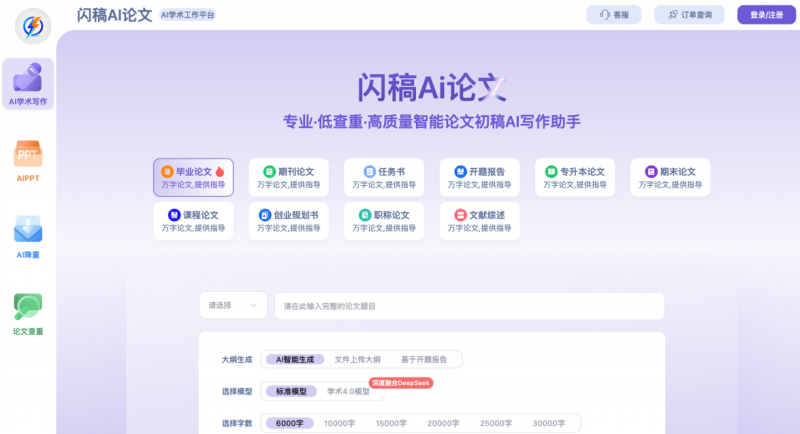The width and height of the screenshot is (800, 434).
Task: Click the blue 课程论文 icon
Action: [x=174, y=215]
